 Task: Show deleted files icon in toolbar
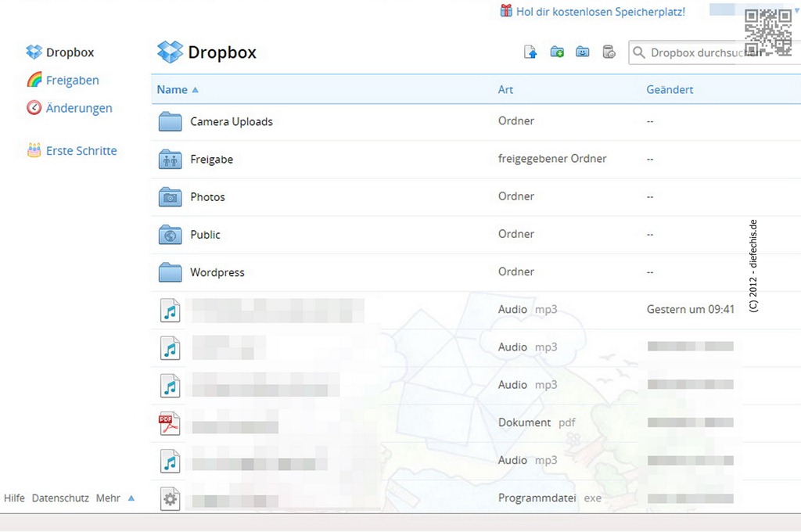click(609, 52)
